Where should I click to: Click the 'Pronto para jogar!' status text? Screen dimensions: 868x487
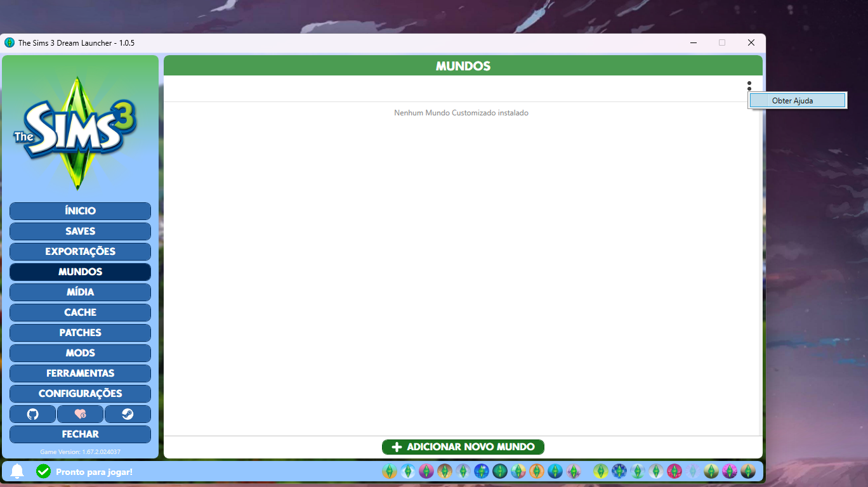click(x=95, y=472)
